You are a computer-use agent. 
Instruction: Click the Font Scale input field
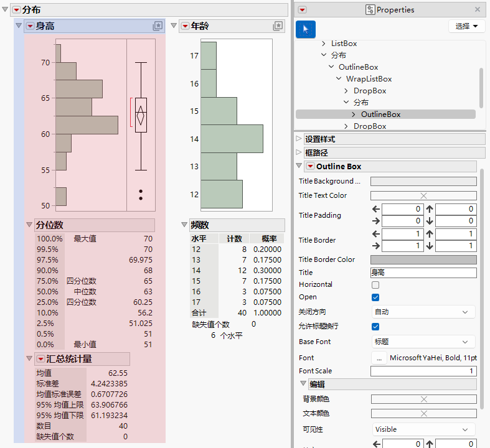tap(423, 371)
